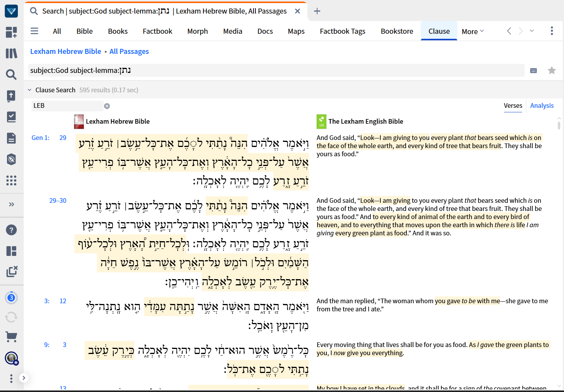The width and height of the screenshot is (564, 392).
Task: Click the search query input field
Action: (272, 71)
